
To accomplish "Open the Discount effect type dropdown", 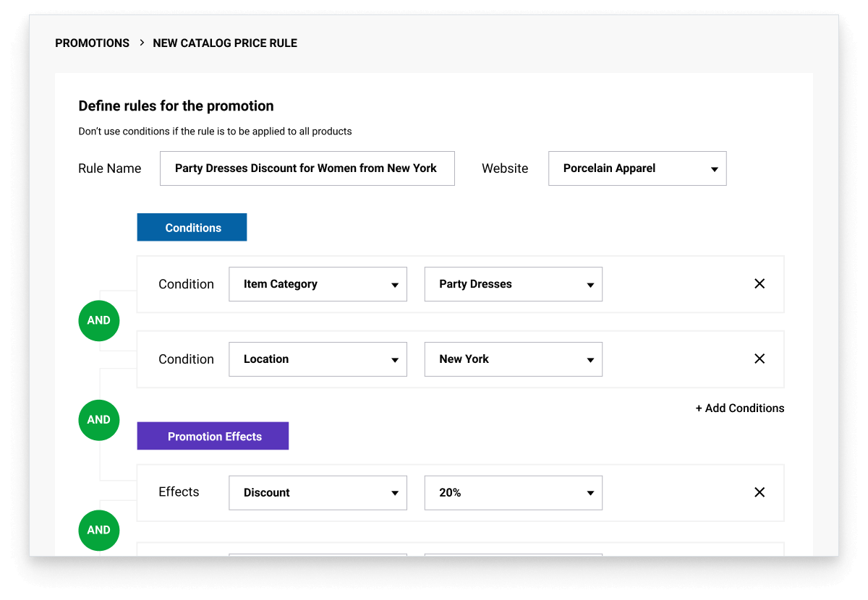I will pos(318,492).
